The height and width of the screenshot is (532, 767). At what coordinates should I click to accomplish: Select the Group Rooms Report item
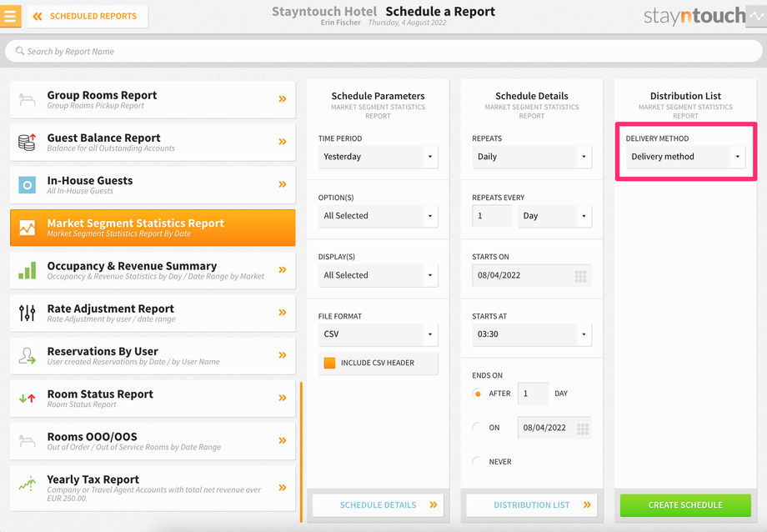click(153, 99)
